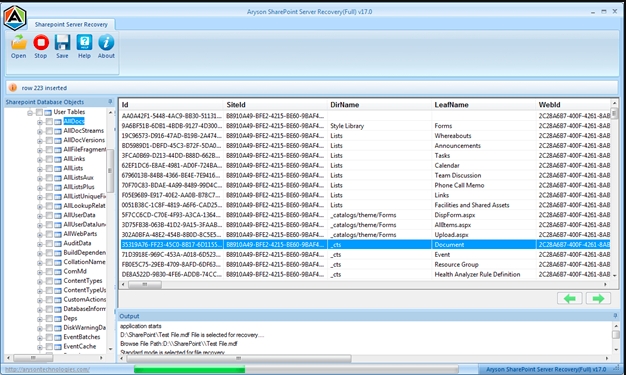Select the AllListUniqueFi tree item
The height and width of the screenshot is (375, 626).
pos(85,196)
